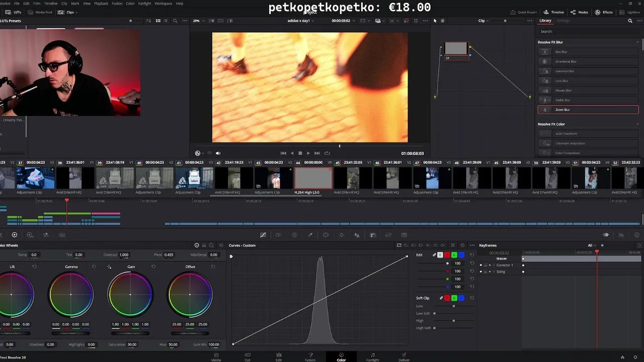The width and height of the screenshot is (644, 362).
Task: Open the Playback menu
Action: point(101,4)
